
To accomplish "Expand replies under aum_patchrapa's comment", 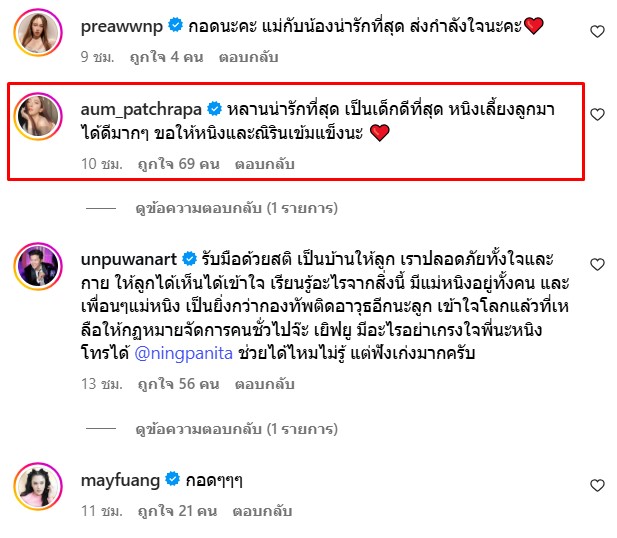I will [236, 208].
